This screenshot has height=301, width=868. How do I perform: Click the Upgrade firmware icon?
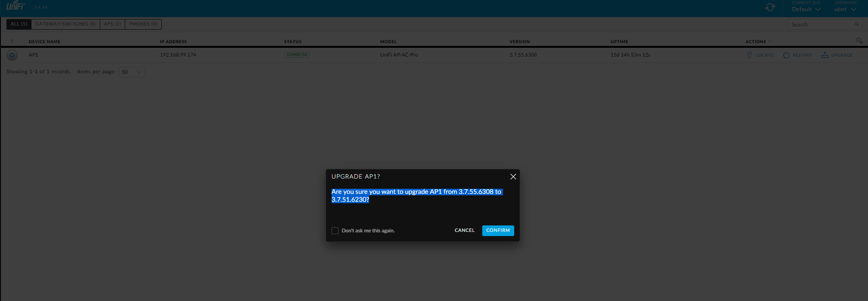[825, 55]
